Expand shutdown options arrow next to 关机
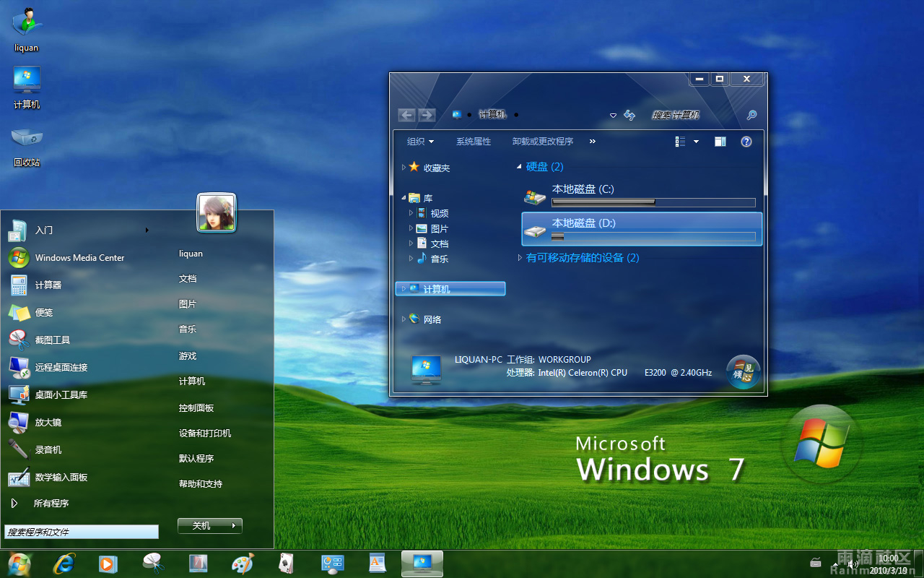This screenshot has height=578, width=924. tap(234, 526)
